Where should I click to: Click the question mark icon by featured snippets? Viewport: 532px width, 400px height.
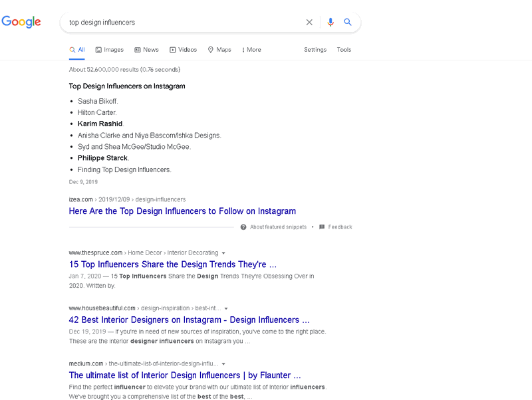(x=243, y=227)
